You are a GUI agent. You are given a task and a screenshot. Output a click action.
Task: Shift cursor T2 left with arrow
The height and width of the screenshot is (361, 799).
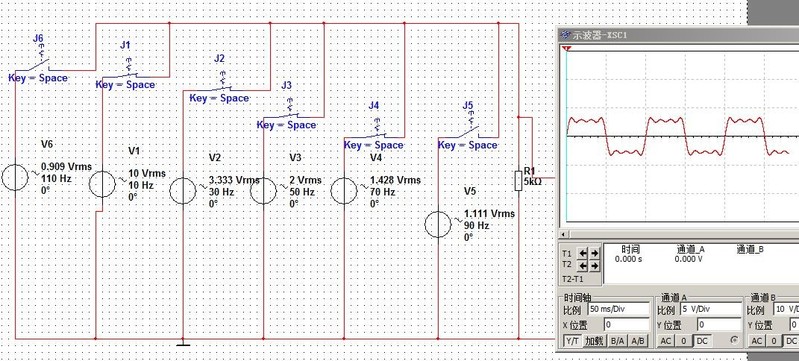(582, 265)
